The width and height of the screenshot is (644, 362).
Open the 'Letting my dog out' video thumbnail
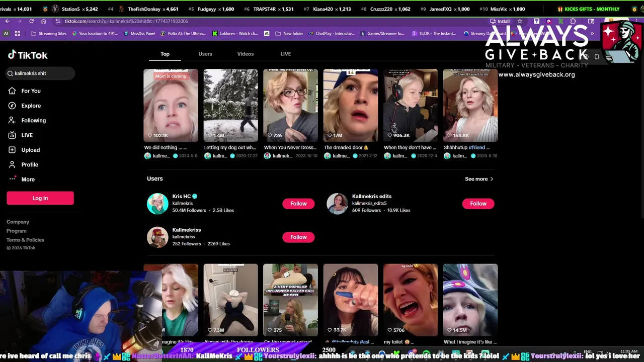[230, 105]
